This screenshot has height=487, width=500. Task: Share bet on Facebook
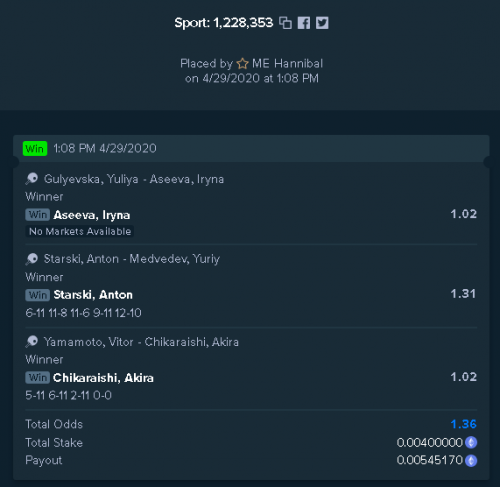[304, 23]
